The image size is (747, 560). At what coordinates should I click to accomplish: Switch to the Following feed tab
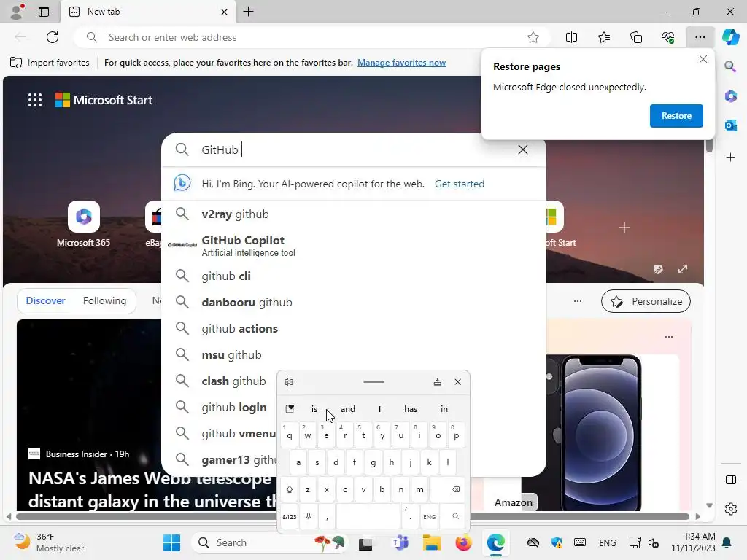[104, 300]
